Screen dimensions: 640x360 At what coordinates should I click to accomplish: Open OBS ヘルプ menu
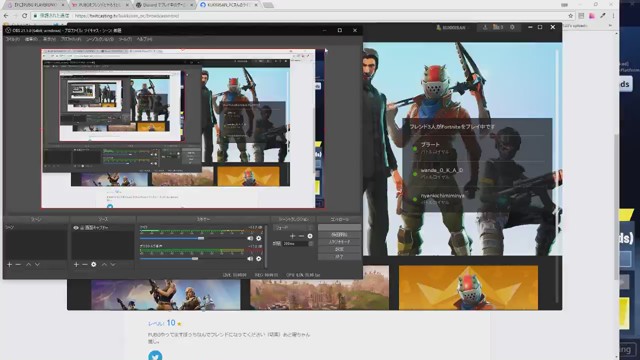point(144,39)
